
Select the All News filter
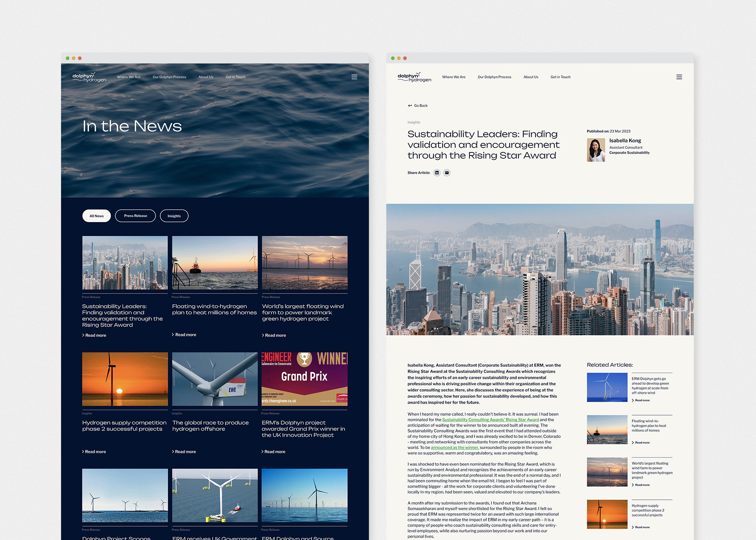96,216
